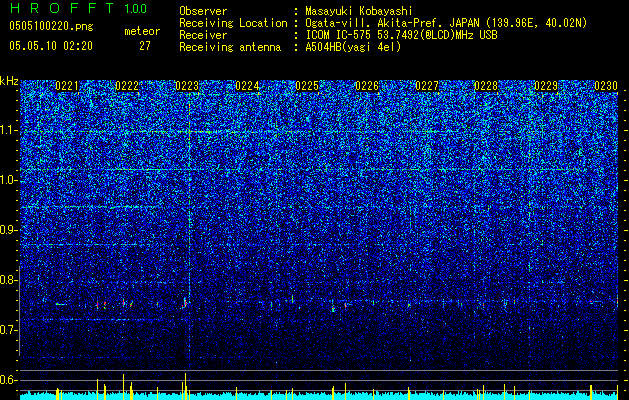
Task: Click the 0.7 frequency axis label
Action: coord(9,330)
